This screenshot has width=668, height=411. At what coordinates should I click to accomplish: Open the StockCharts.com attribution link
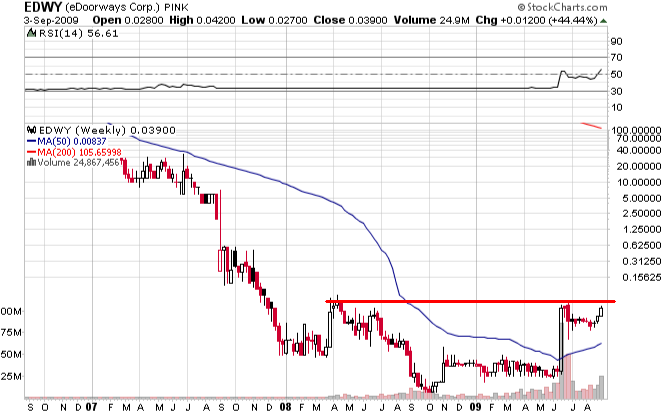click(562, 7)
